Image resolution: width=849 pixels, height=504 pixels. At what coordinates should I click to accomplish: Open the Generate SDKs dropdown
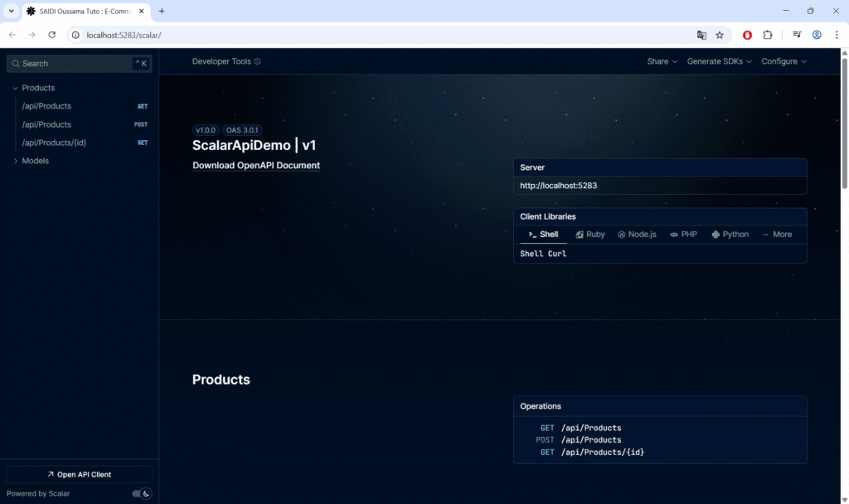coord(719,61)
